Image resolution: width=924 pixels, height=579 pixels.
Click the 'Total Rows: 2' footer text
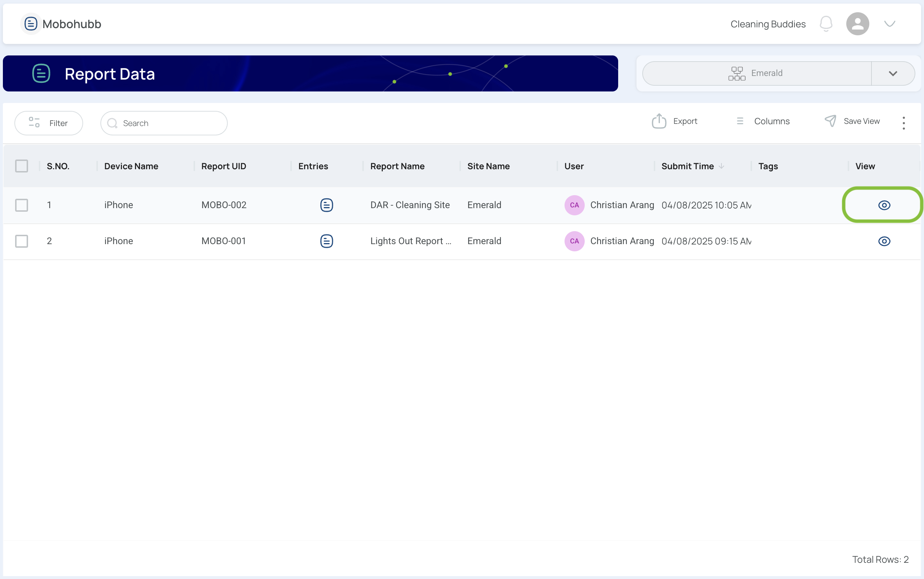880,560
